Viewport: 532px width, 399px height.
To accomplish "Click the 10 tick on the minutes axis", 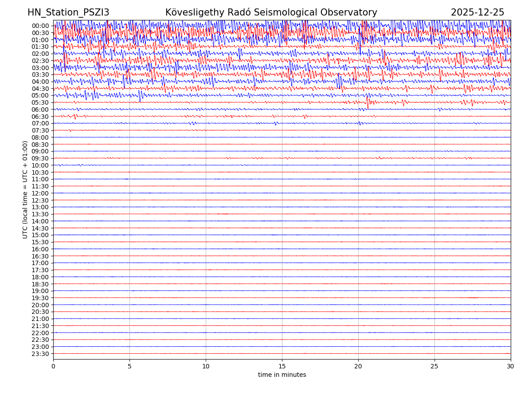I will click(x=206, y=366).
